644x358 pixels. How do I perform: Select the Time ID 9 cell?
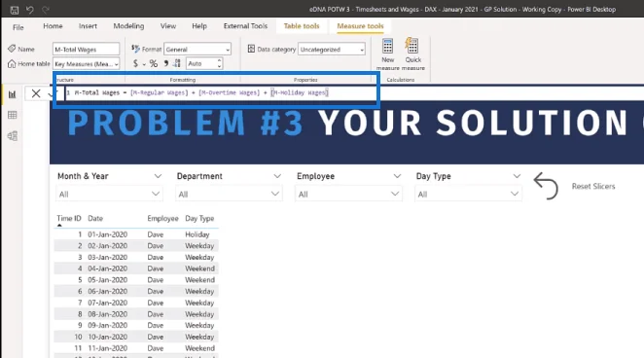pos(80,325)
